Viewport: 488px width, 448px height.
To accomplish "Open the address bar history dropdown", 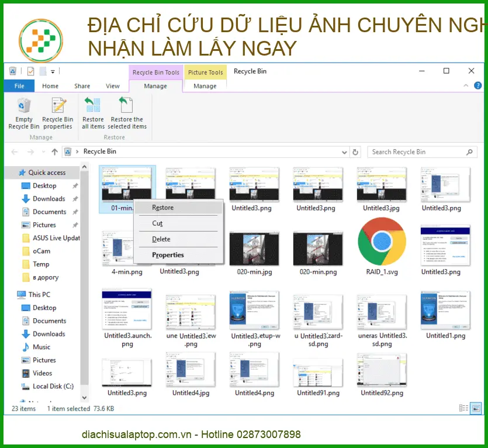I will point(344,152).
